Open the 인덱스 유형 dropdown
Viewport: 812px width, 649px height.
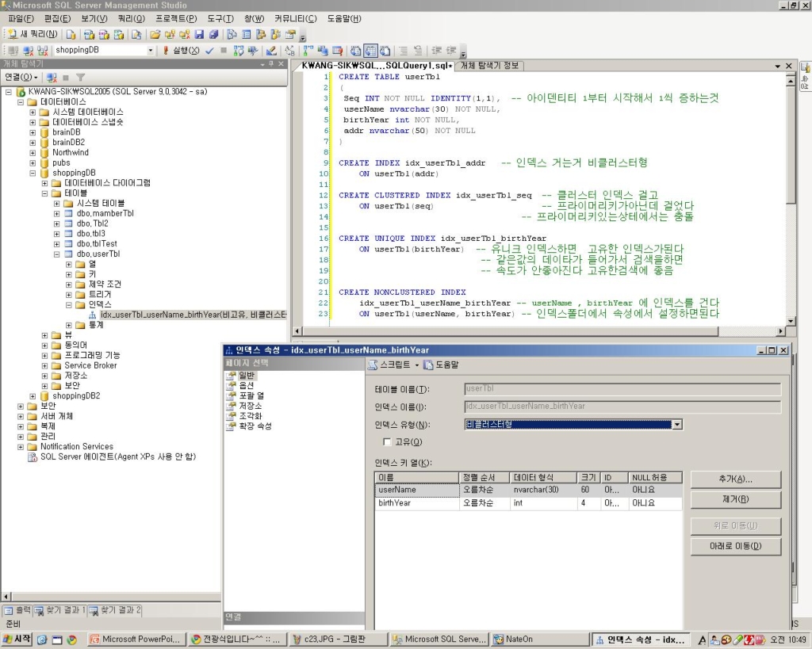click(677, 425)
